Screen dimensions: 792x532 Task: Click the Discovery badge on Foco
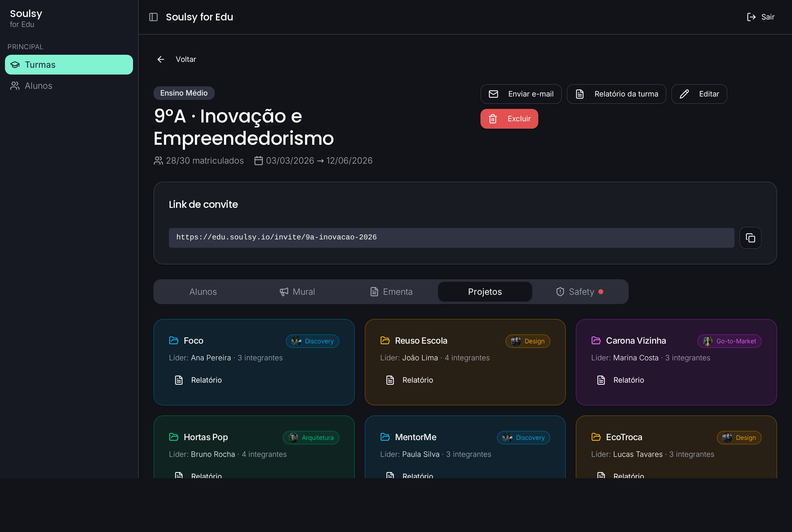tap(312, 341)
